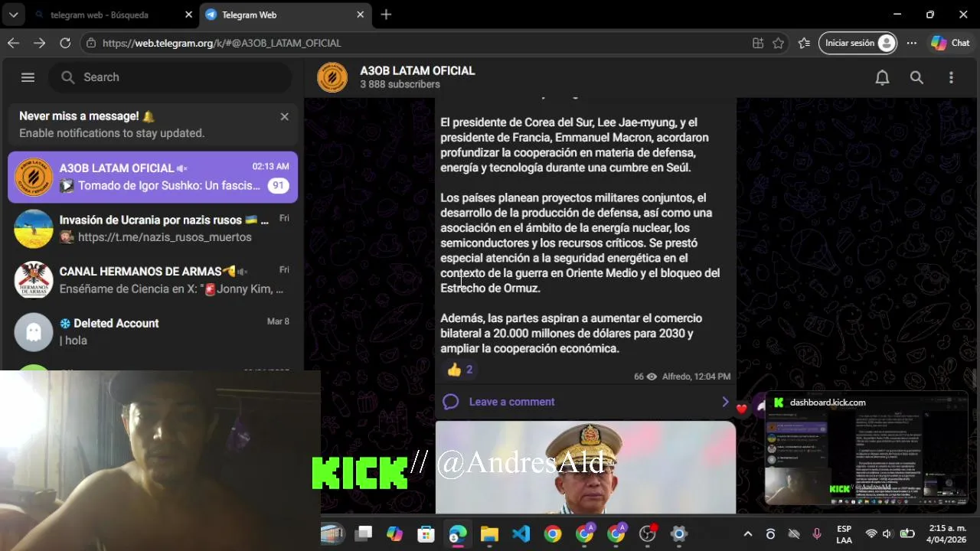View site information icon
The height and width of the screenshot is (551, 980).
[x=91, y=43]
